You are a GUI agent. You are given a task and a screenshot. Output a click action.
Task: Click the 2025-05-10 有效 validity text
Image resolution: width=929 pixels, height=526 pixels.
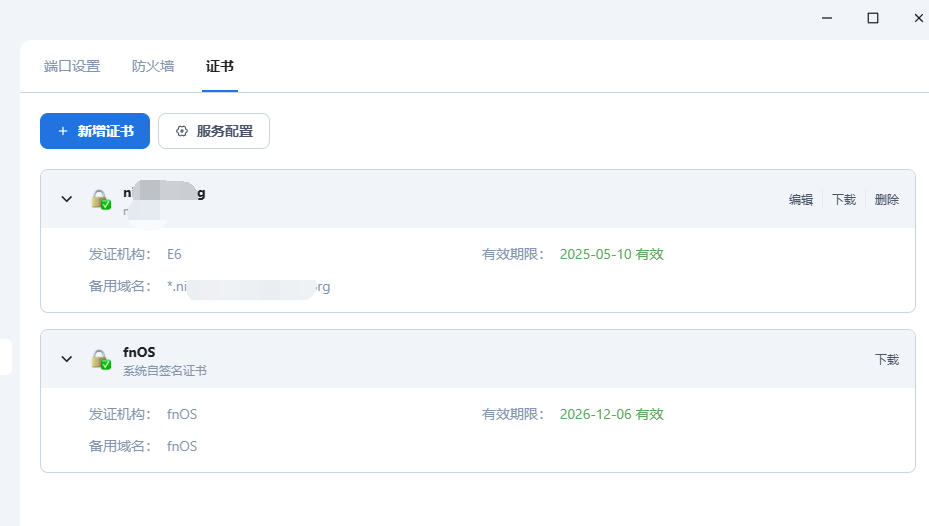point(611,254)
